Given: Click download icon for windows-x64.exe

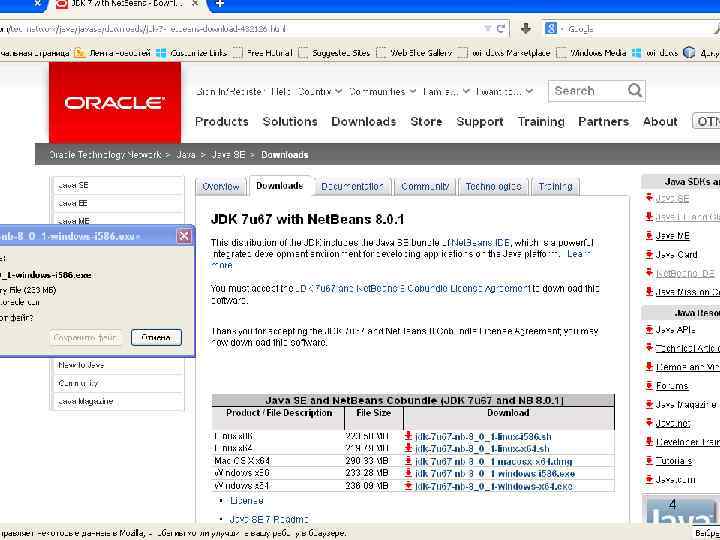Looking at the screenshot, I should tap(408, 485).
